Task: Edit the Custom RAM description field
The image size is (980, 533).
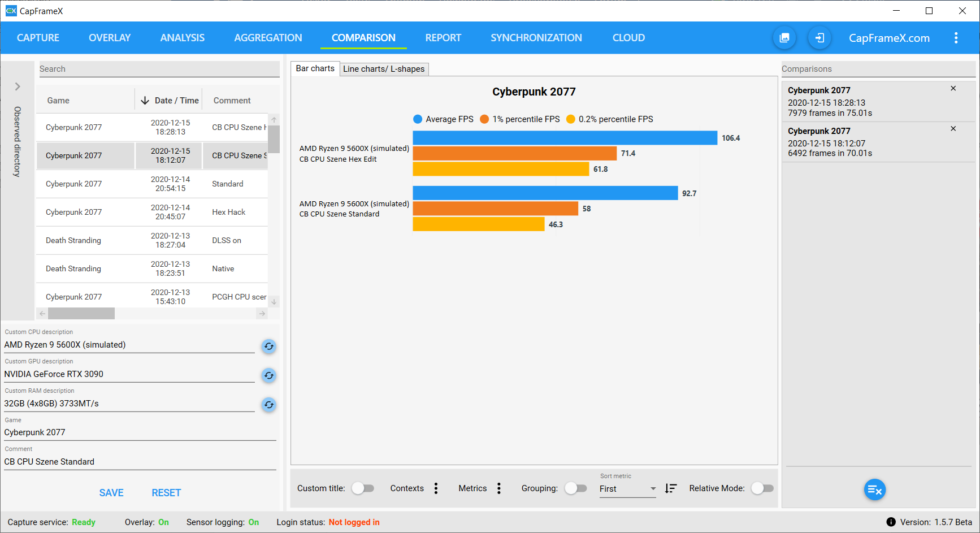Action: click(129, 404)
